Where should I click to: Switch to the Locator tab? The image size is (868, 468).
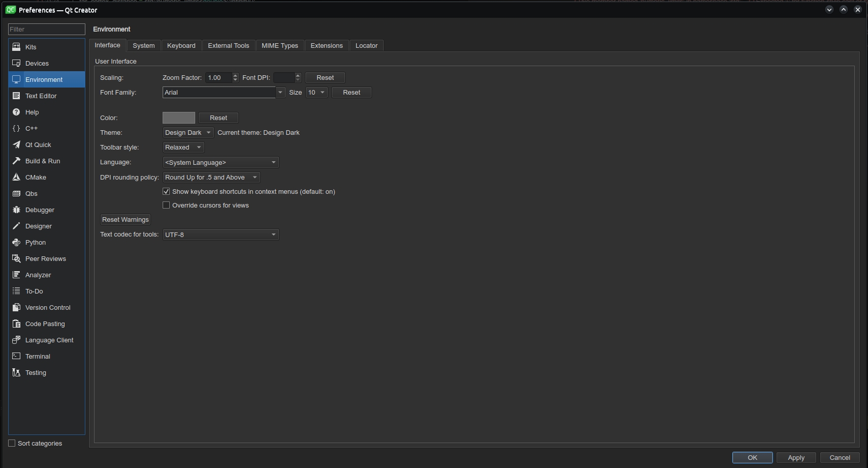[x=366, y=46]
